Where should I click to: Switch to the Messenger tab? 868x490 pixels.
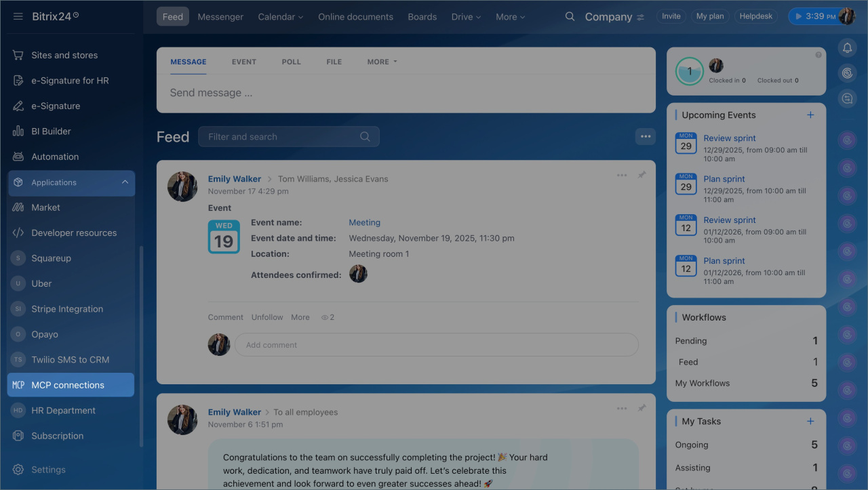(x=220, y=17)
